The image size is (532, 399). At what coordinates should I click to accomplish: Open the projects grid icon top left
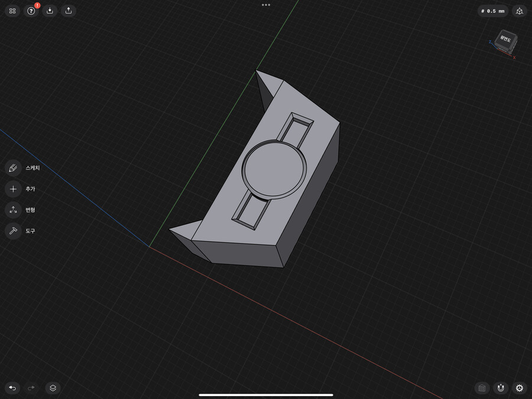11,11
